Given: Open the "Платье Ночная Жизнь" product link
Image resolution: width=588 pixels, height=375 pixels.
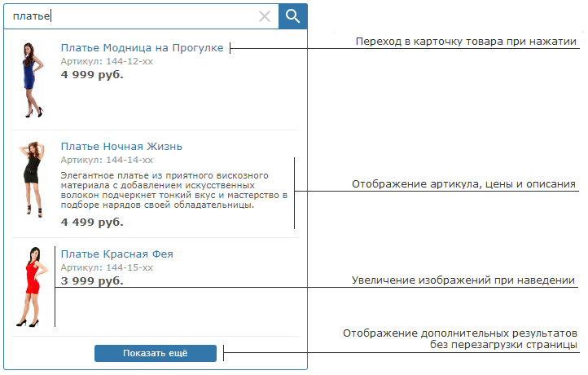Looking at the screenshot, I should (x=121, y=147).
